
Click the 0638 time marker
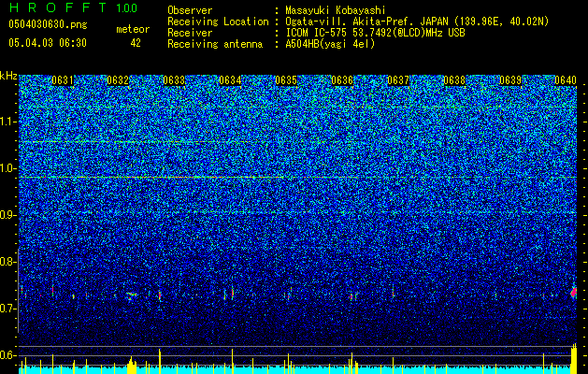(454, 80)
